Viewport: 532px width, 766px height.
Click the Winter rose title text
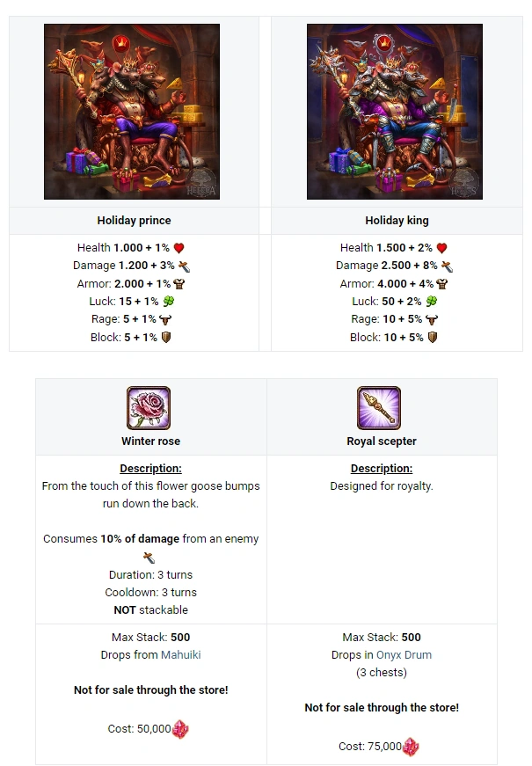[151, 441]
